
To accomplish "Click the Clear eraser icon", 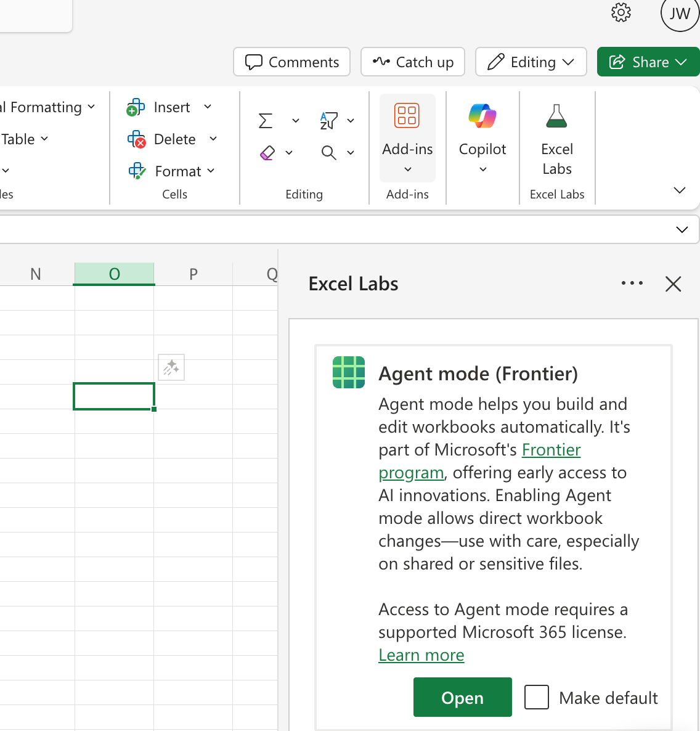I will [267, 152].
